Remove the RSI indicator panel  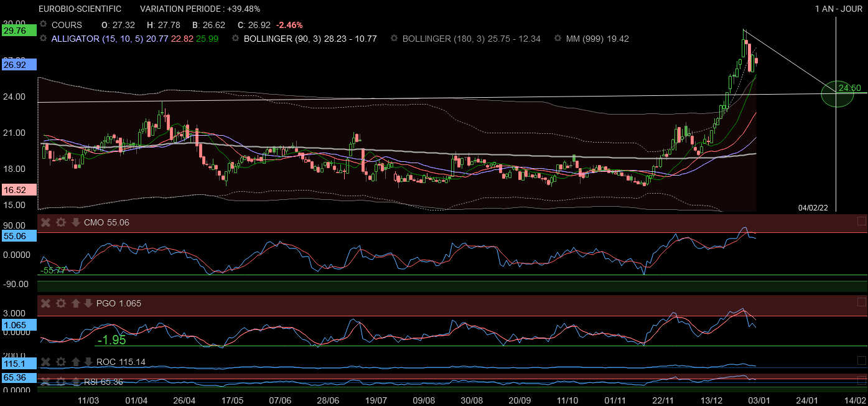click(45, 381)
